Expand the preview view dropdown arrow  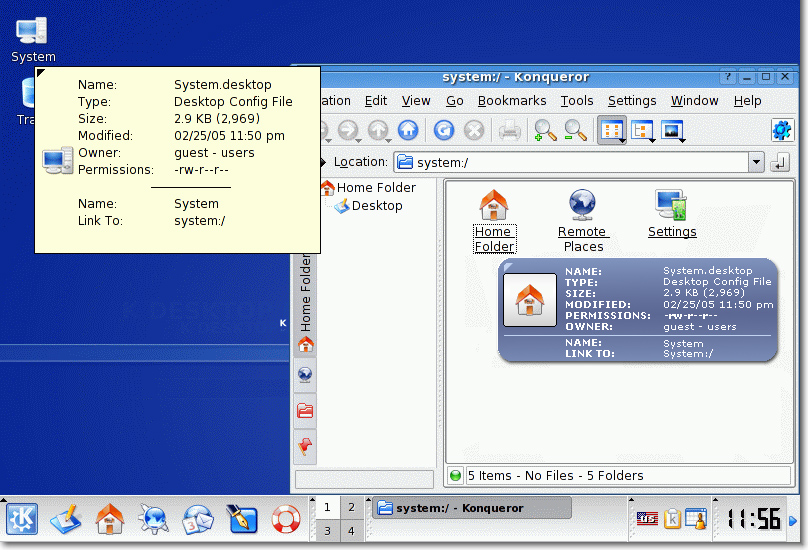683,140
